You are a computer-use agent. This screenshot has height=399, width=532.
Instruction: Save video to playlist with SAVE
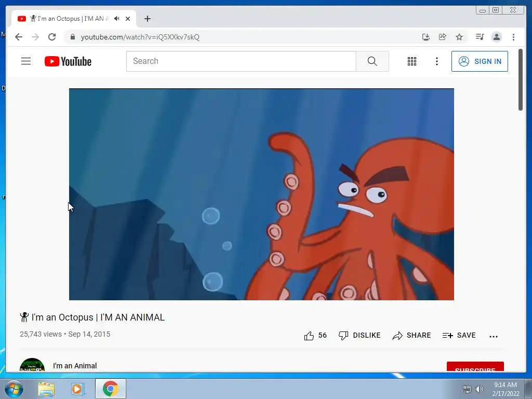click(459, 336)
